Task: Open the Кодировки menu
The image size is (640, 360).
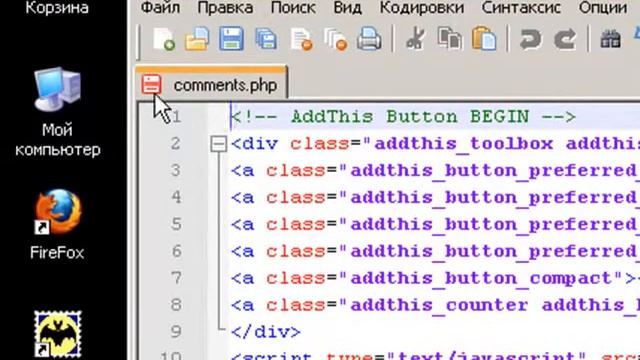Action: tap(422, 7)
